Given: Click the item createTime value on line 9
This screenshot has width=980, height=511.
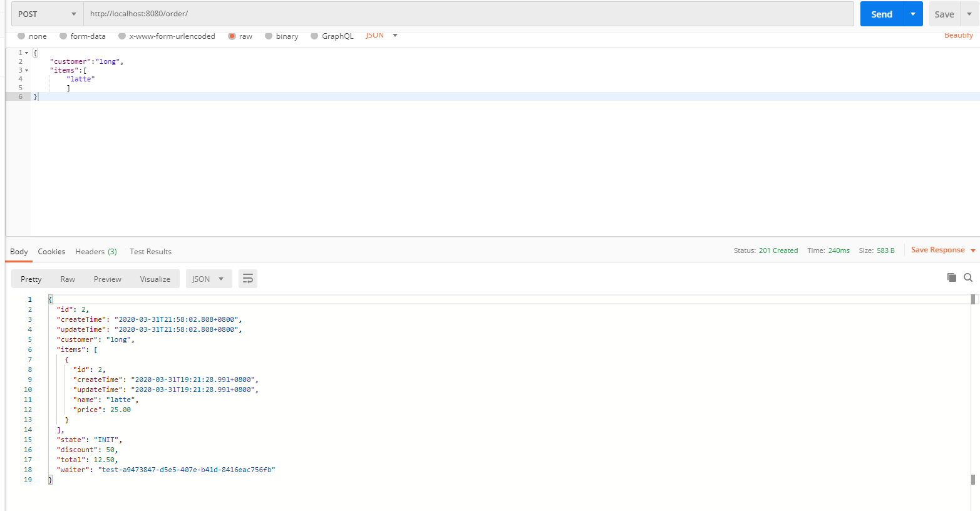Looking at the screenshot, I should coord(193,379).
